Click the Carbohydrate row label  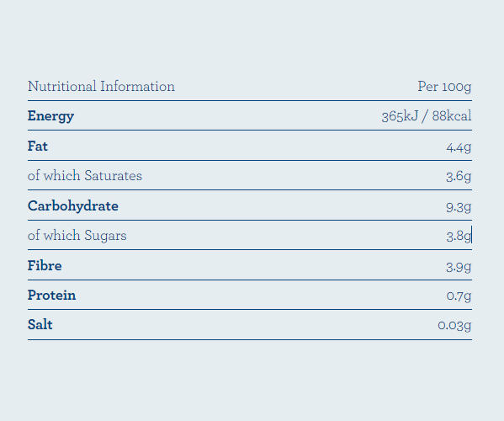73,206
